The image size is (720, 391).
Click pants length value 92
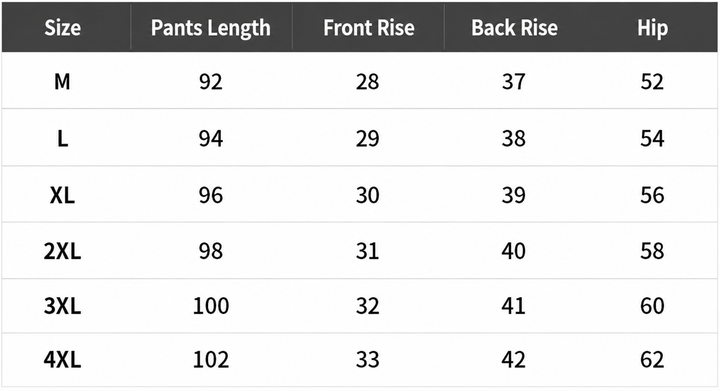tap(211, 82)
